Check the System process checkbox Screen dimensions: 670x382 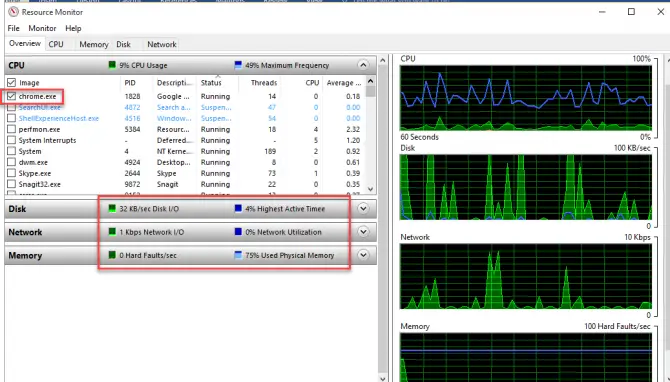point(12,151)
